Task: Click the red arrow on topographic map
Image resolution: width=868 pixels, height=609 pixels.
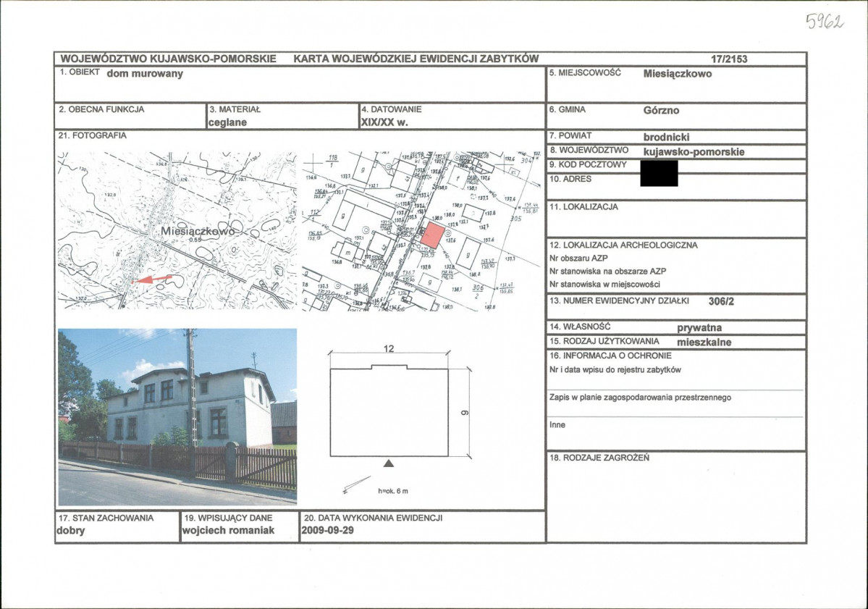Action: pos(152,280)
